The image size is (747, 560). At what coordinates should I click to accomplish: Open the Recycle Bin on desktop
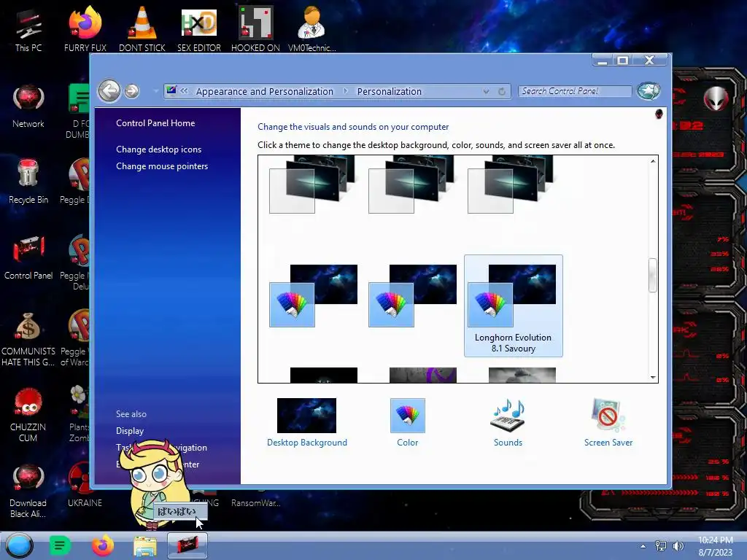click(28, 182)
